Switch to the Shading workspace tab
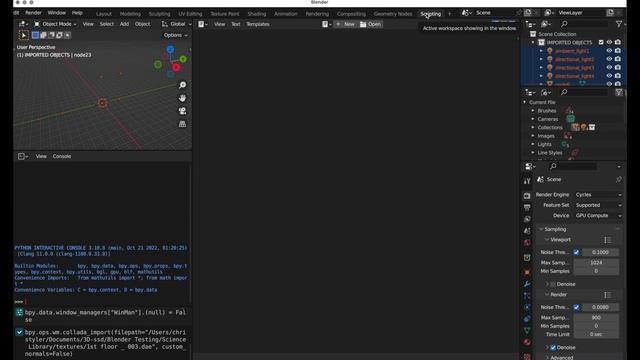The height and width of the screenshot is (360, 640). click(257, 14)
